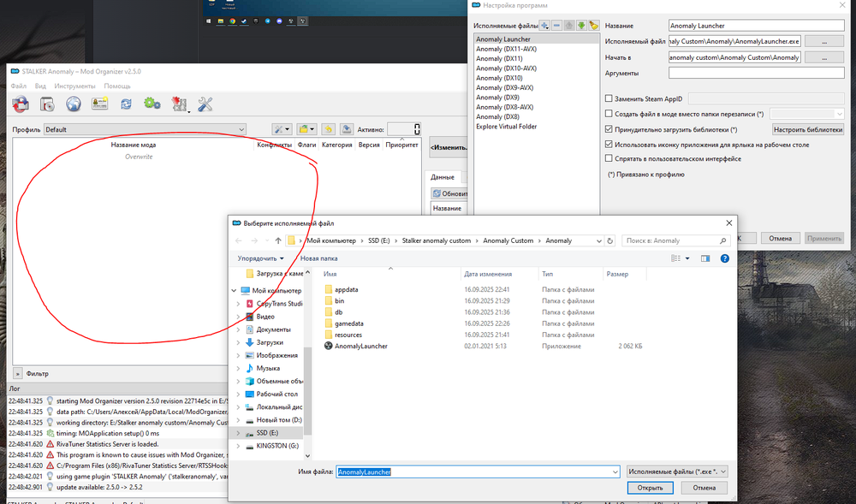Open the Инструменты menu

(74, 86)
